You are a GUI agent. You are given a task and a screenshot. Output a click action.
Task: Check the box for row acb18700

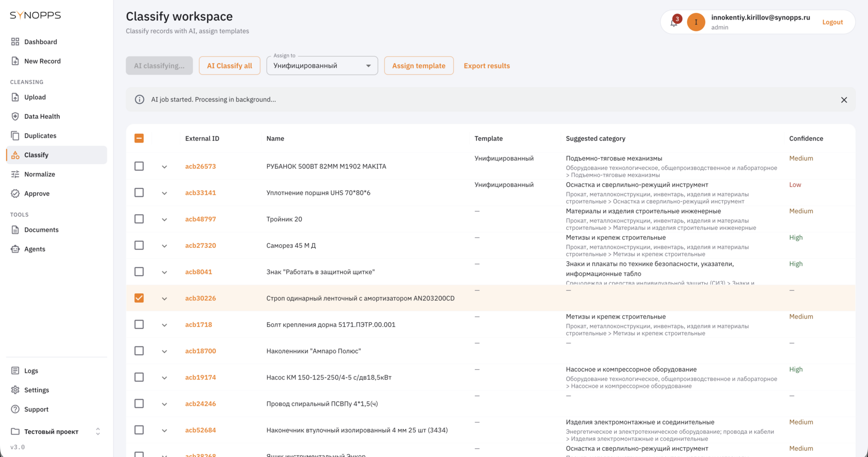click(139, 351)
